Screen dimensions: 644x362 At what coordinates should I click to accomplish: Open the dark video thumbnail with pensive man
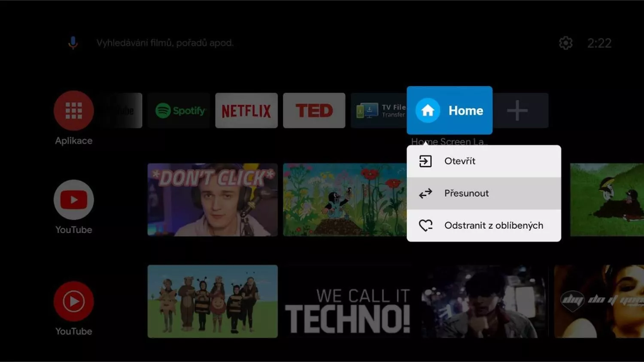click(484, 302)
